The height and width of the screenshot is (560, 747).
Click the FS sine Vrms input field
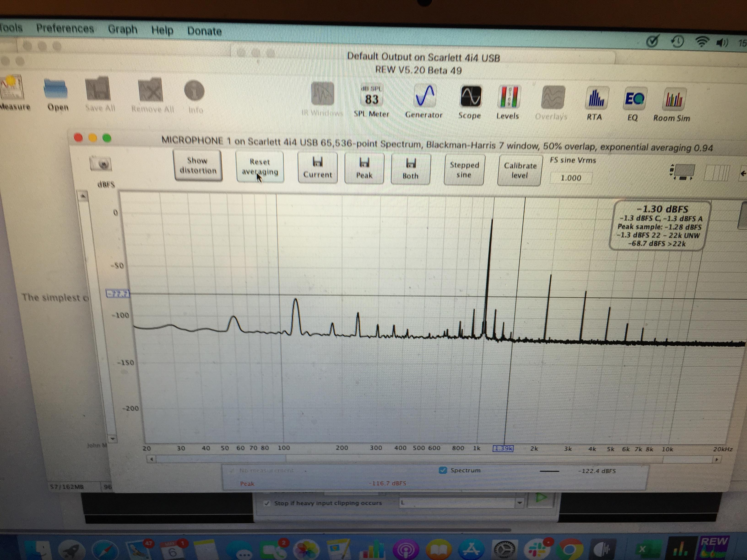(x=571, y=178)
